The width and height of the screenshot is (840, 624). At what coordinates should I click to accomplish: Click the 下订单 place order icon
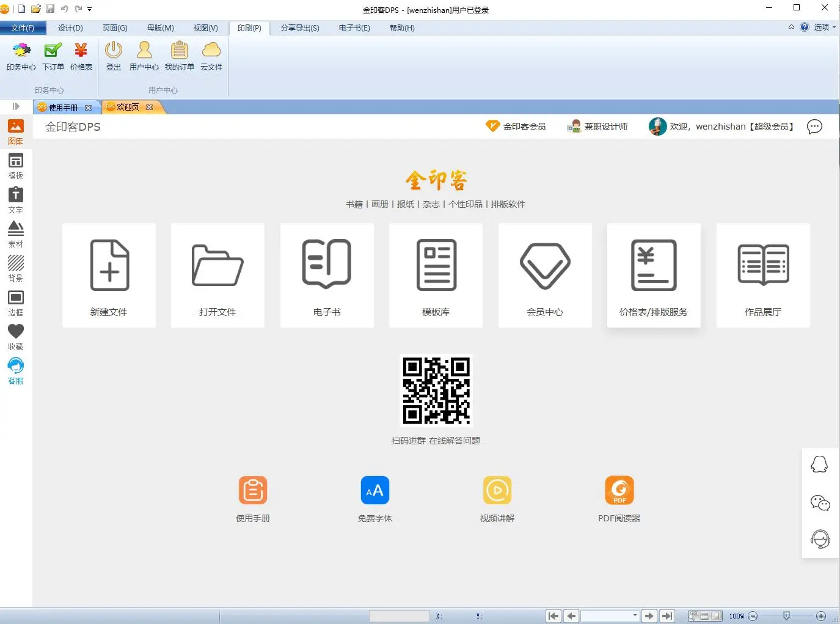[x=53, y=56]
